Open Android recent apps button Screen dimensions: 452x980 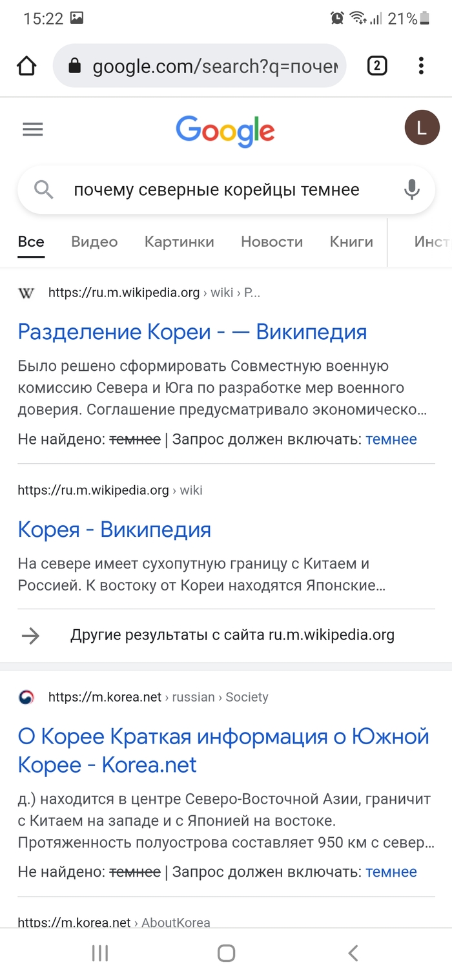99,953
